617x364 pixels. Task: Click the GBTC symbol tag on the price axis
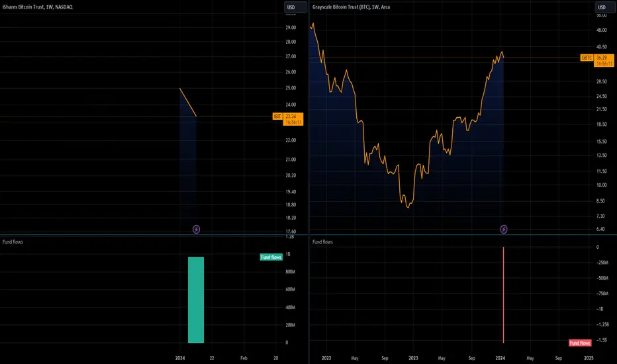587,58
